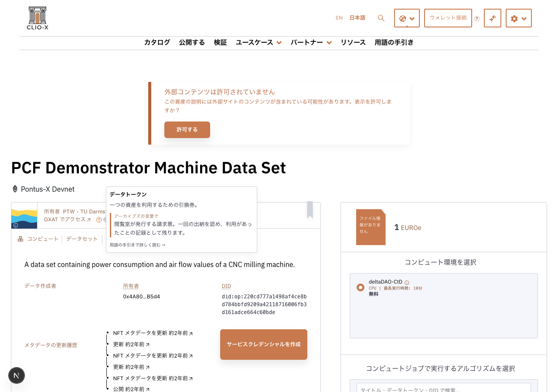This screenshot has height=392, width=558.
Task: Open the カタログ menu item
Action: (157, 42)
